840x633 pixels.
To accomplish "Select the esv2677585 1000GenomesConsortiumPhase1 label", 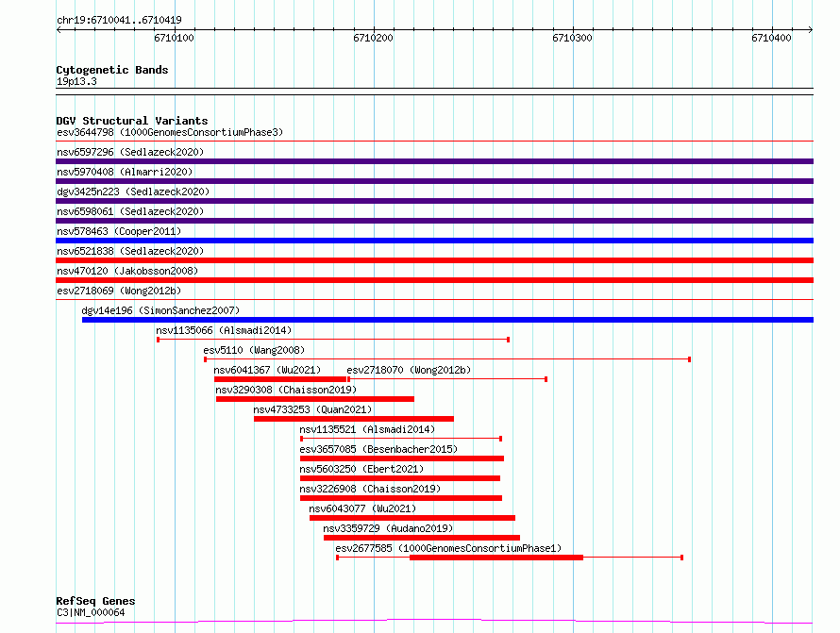I will click(448, 548).
